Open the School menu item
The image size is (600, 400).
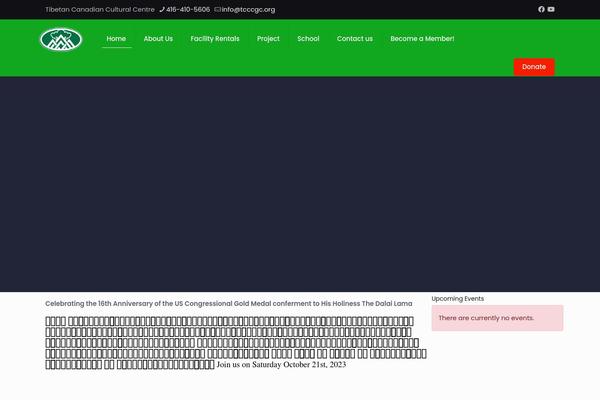click(308, 39)
